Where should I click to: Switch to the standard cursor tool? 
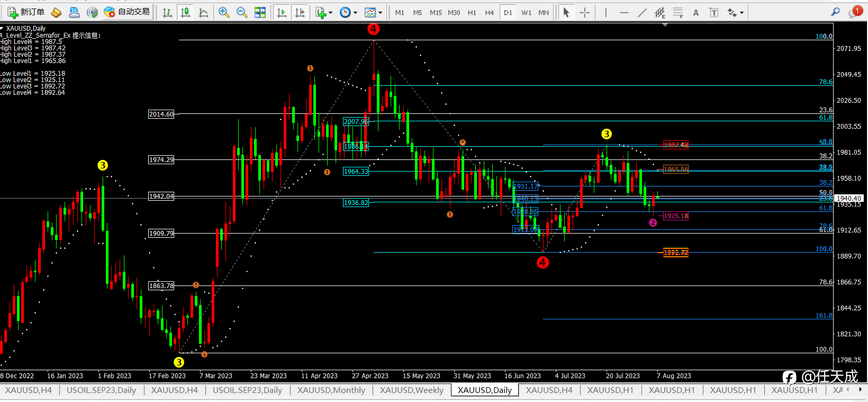point(566,12)
